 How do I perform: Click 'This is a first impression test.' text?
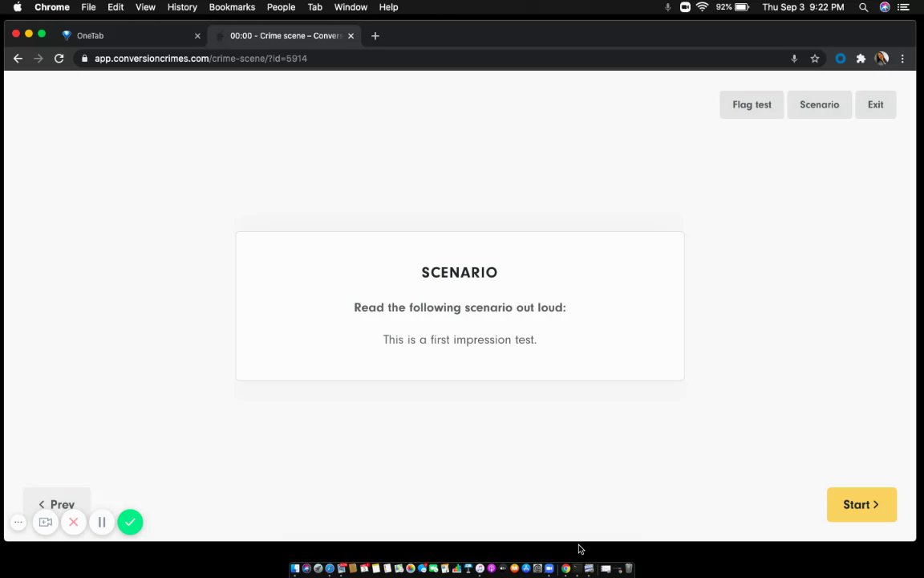460,340
